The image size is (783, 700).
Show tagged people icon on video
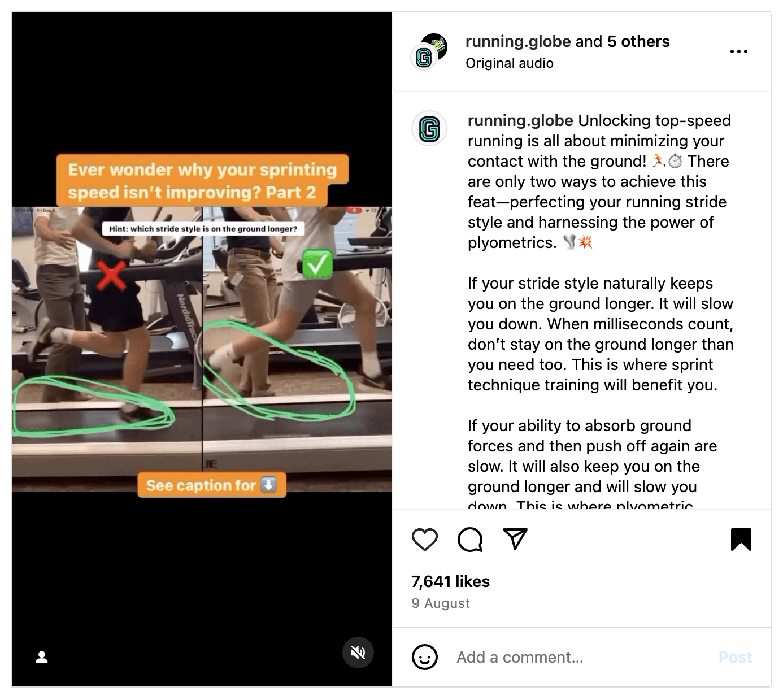pos(42,657)
